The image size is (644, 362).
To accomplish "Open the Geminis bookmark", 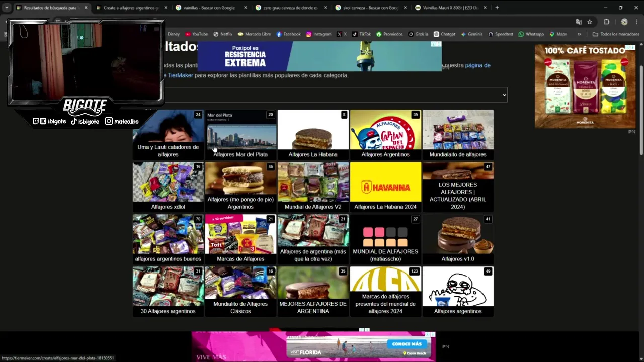I will point(471,34).
